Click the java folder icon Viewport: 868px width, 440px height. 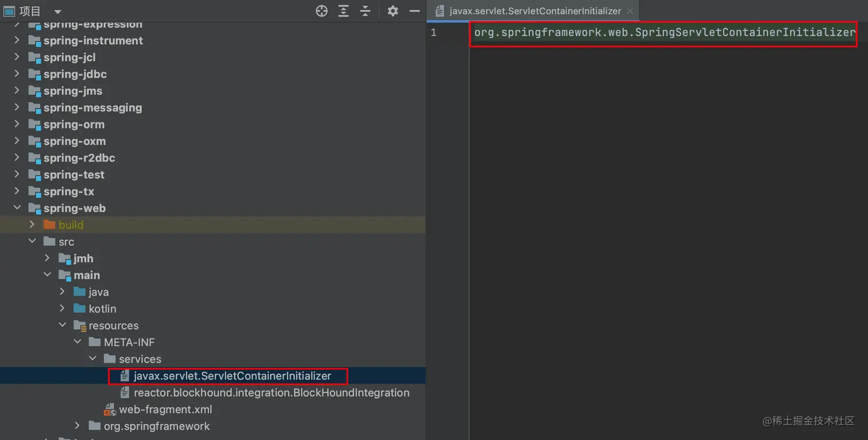[79, 291]
